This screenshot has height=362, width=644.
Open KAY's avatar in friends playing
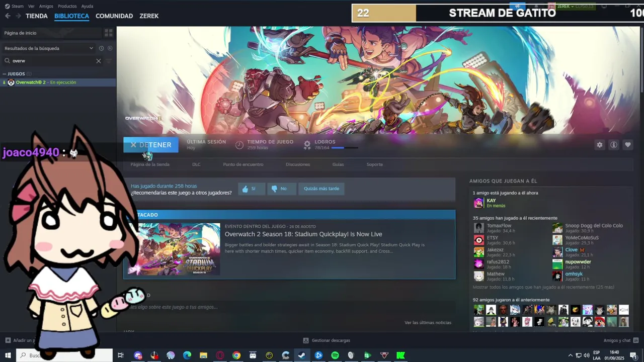[478, 203]
